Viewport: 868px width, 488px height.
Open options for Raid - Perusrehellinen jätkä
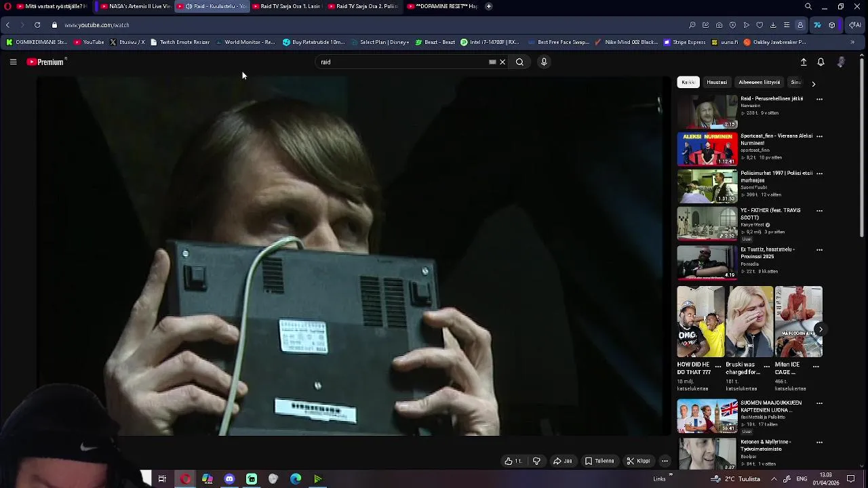(x=819, y=99)
